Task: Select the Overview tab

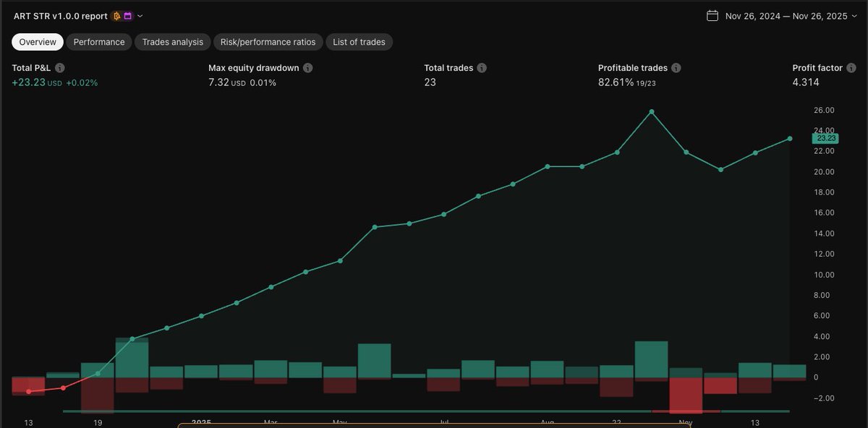Action: [x=37, y=41]
